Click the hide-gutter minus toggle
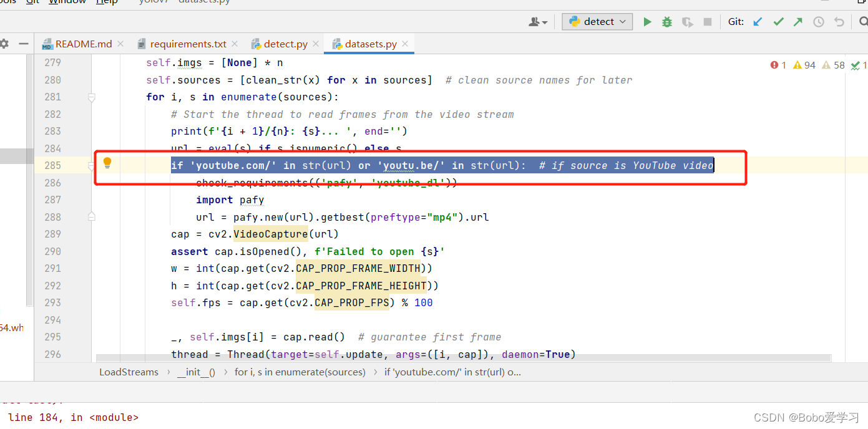The height and width of the screenshot is (429, 868). click(23, 44)
